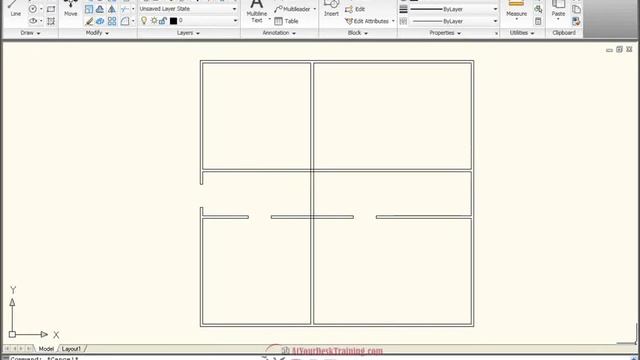Open the Ellipse tool dropdown arrow
The height and width of the screenshot is (360, 640).
(x=41, y=21)
